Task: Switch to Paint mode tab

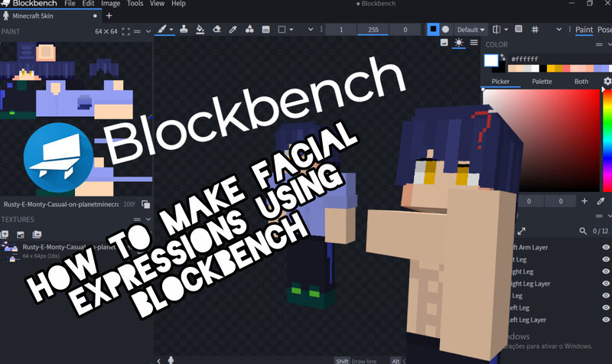Action: point(584,30)
